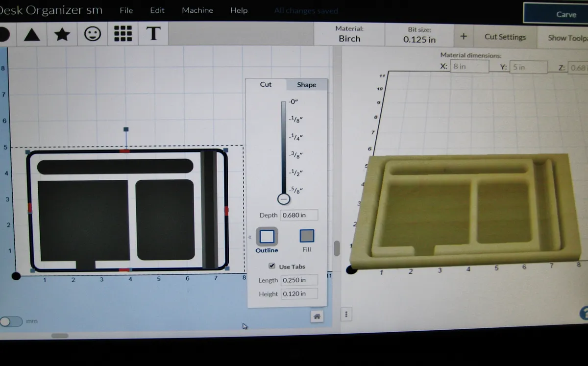The image size is (588, 366).
Task: Select the rounded middle pocket shape
Action: (x=165, y=220)
